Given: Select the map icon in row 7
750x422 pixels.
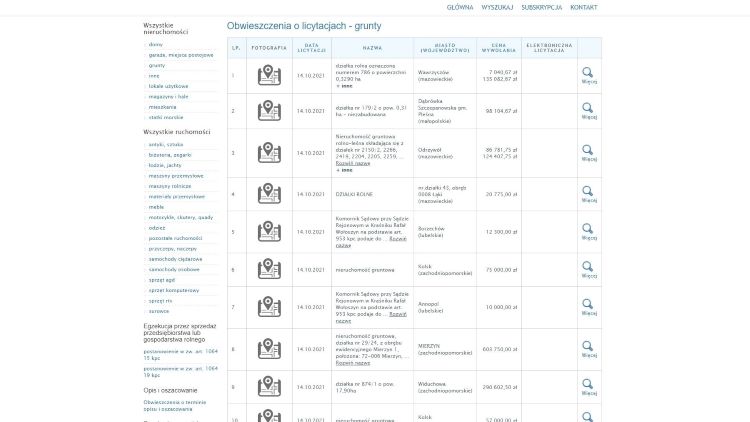Looking at the screenshot, I should coord(269,306).
